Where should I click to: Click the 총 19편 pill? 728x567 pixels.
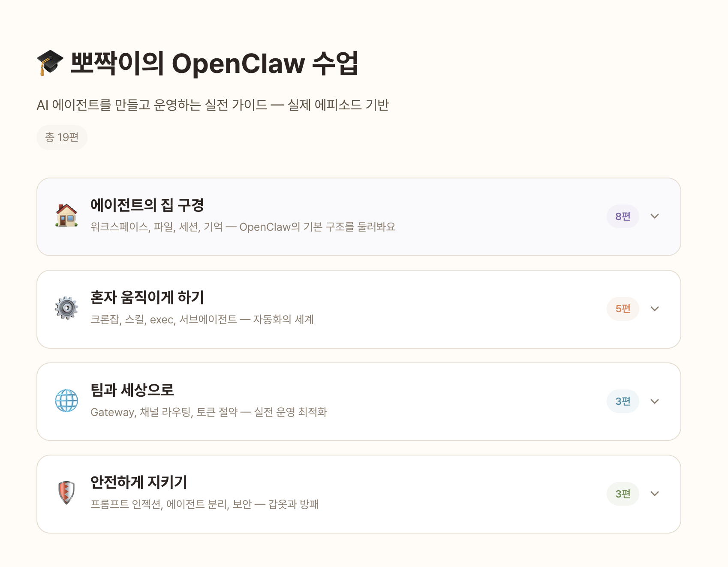point(62,137)
